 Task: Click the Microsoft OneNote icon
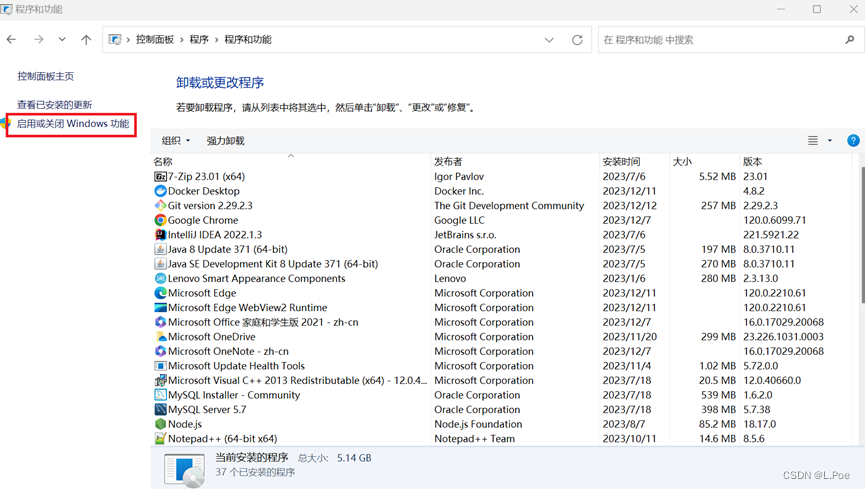160,351
